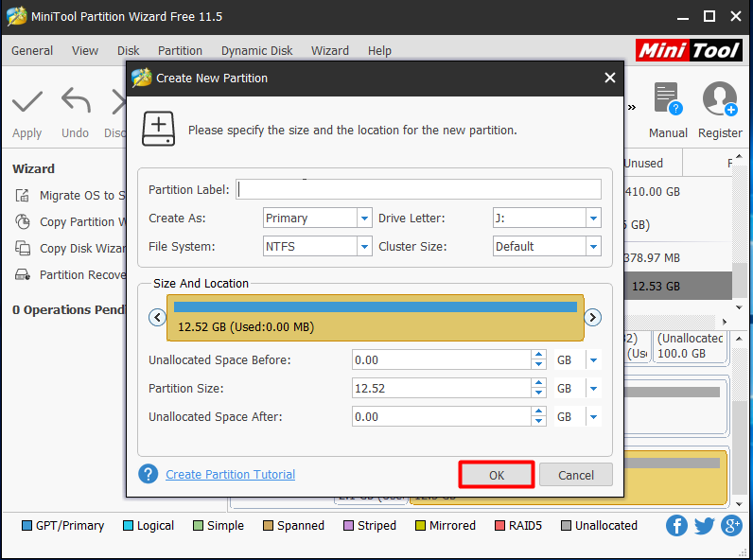Select the 410.00 GB row in list
Viewport: 753px width, 560px height.
tap(678, 192)
